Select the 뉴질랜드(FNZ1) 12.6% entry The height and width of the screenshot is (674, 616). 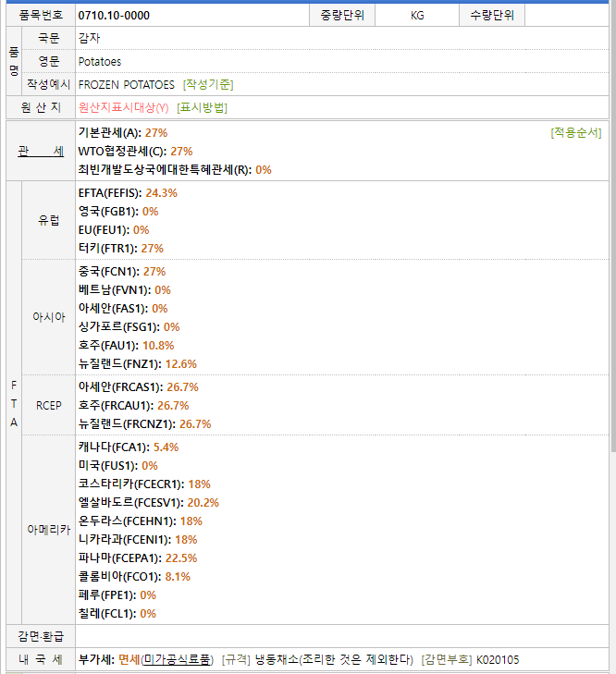[x=137, y=364]
